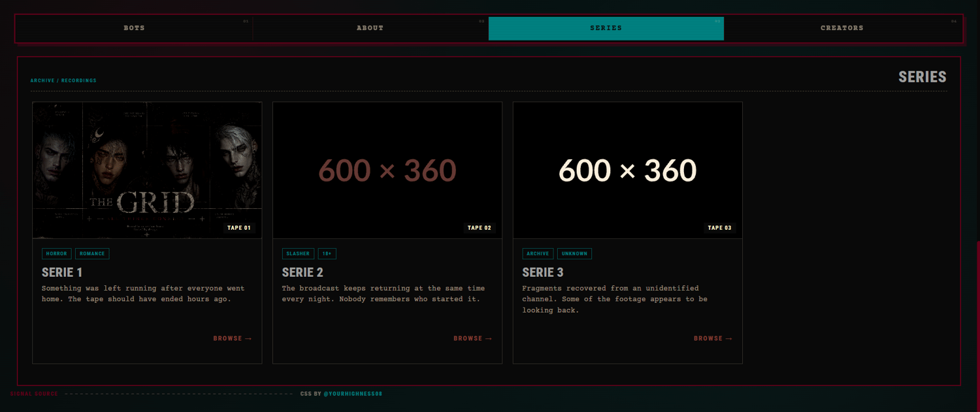
Task: Click the TAPE 02 badge
Action: pos(480,228)
